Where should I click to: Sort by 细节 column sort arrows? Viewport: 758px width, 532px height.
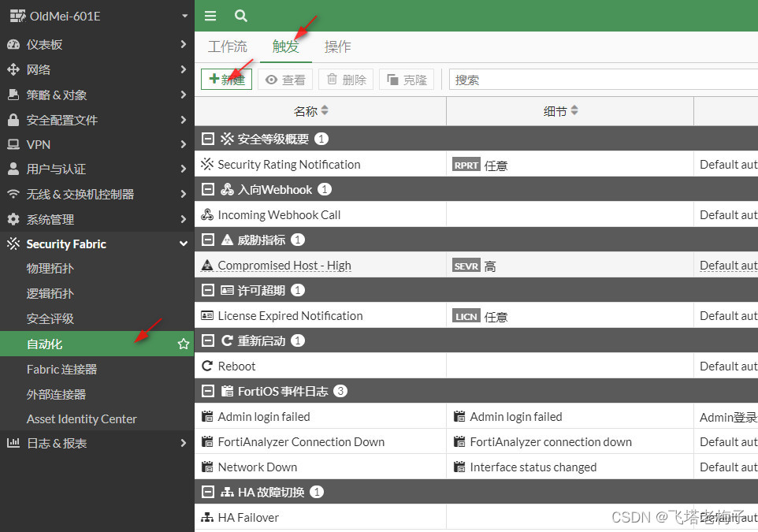[574, 110]
